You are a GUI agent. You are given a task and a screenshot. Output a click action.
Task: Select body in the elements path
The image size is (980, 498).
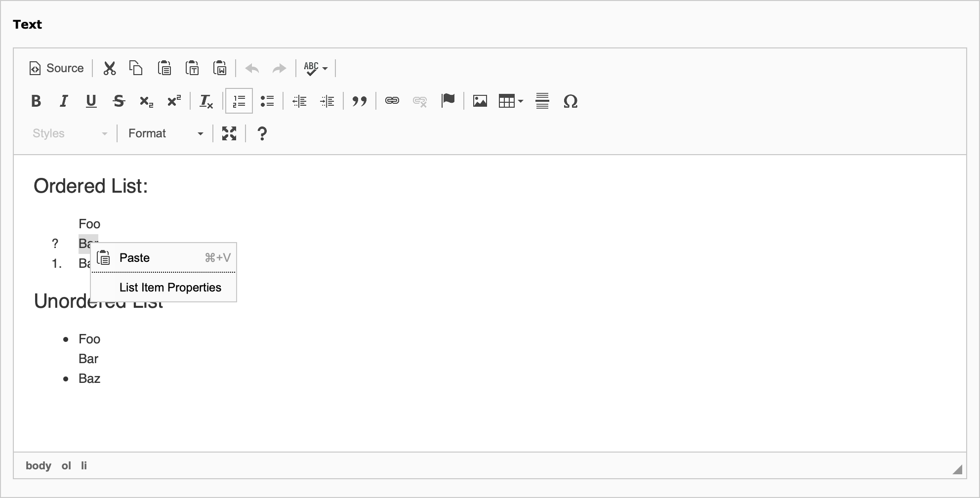[39, 466]
